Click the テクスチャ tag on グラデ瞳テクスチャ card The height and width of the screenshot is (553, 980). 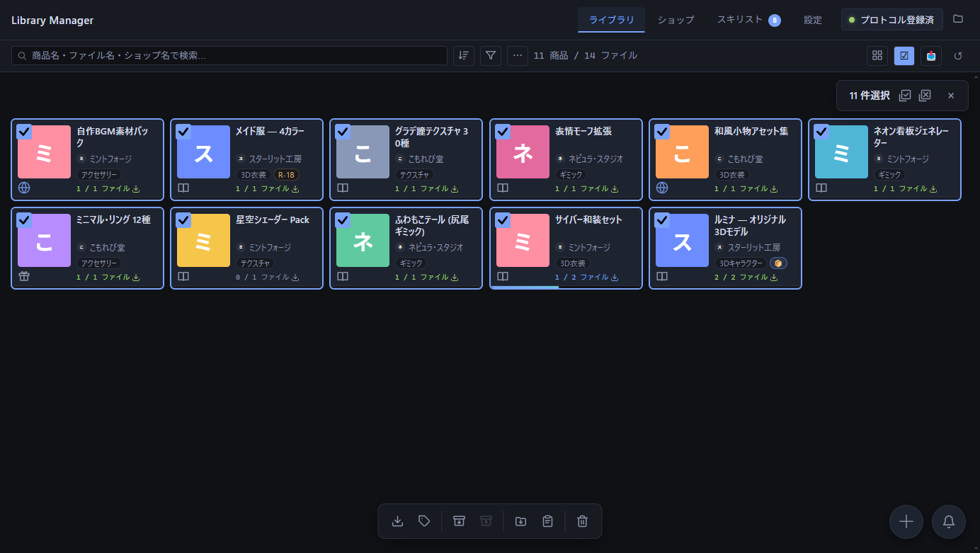(x=414, y=175)
